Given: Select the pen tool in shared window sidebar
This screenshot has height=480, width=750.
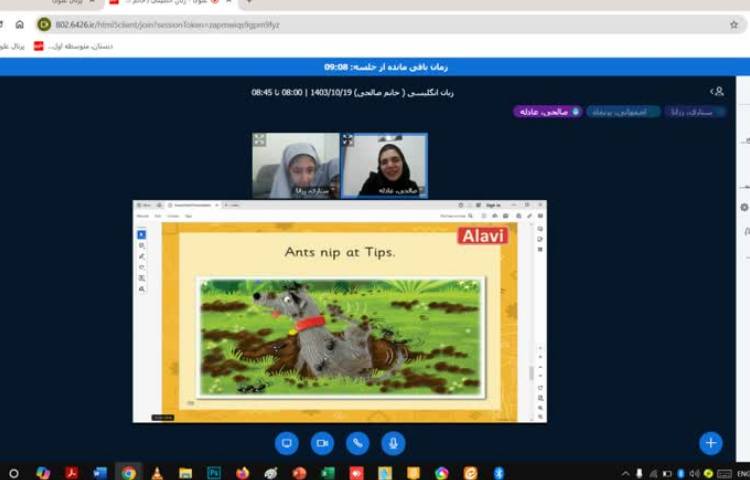Looking at the screenshot, I should click(x=142, y=257).
